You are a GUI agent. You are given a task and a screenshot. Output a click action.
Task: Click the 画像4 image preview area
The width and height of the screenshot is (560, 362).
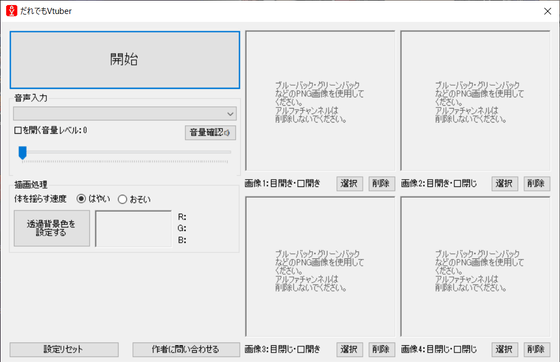tap(475, 267)
